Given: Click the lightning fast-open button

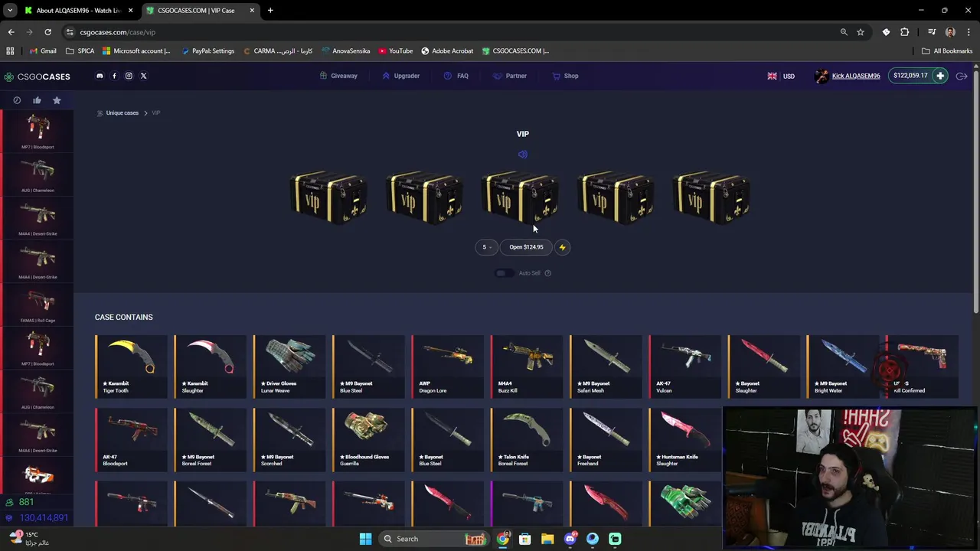Looking at the screenshot, I should point(562,247).
